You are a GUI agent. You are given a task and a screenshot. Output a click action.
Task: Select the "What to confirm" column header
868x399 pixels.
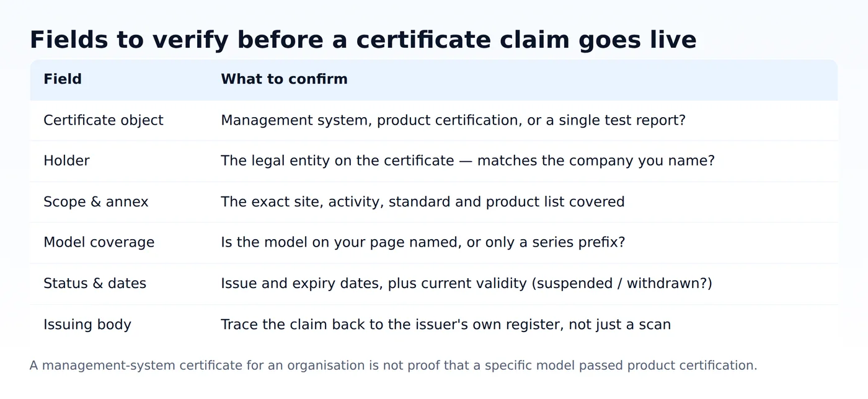coord(284,79)
